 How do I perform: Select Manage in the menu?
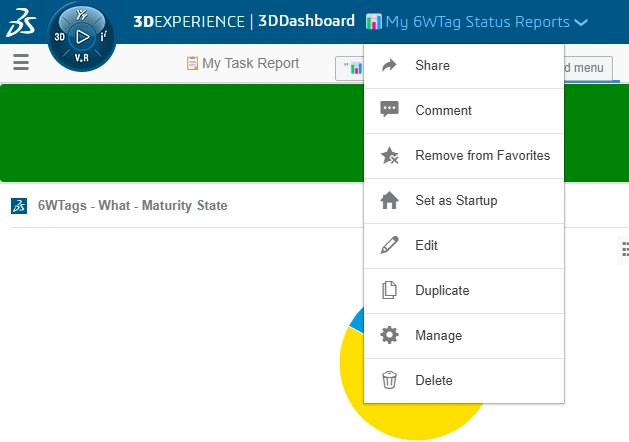[464, 335]
